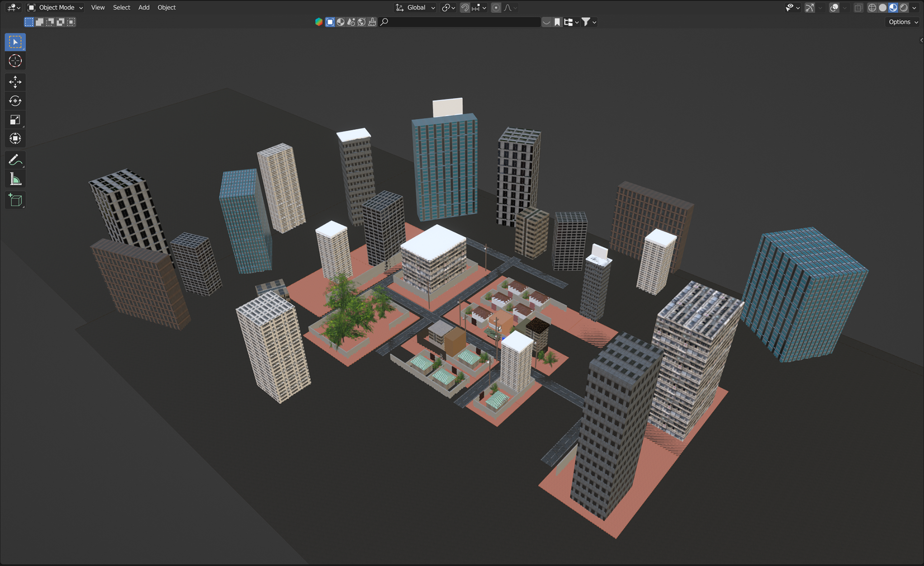
Task: Select the Annotate pencil tool
Action: (15, 160)
